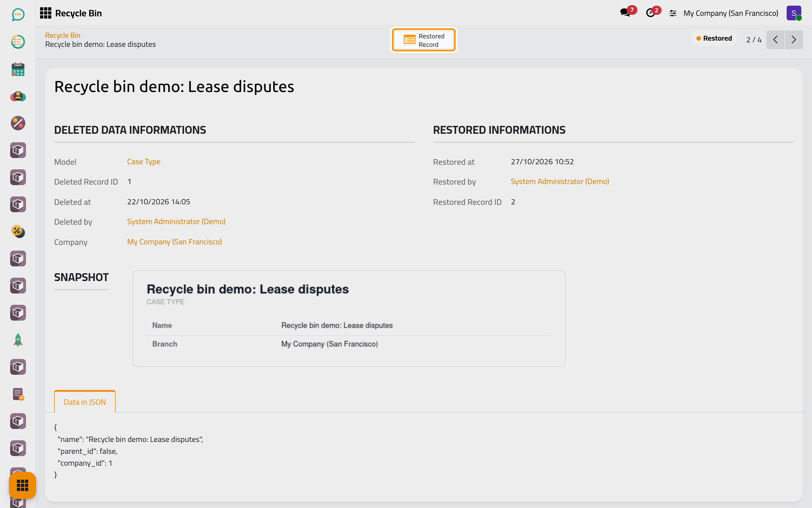
Task: Open the Calendar app in sidebar
Action: point(18,69)
